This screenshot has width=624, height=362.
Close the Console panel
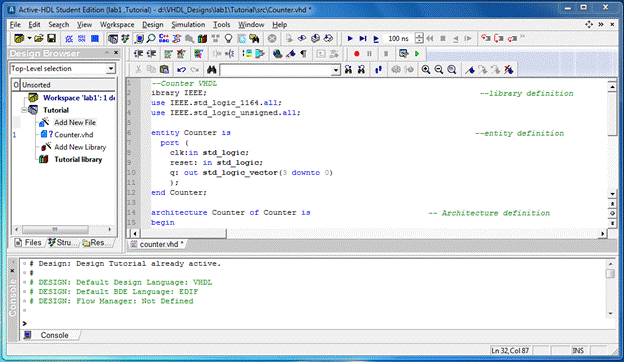click(12, 271)
